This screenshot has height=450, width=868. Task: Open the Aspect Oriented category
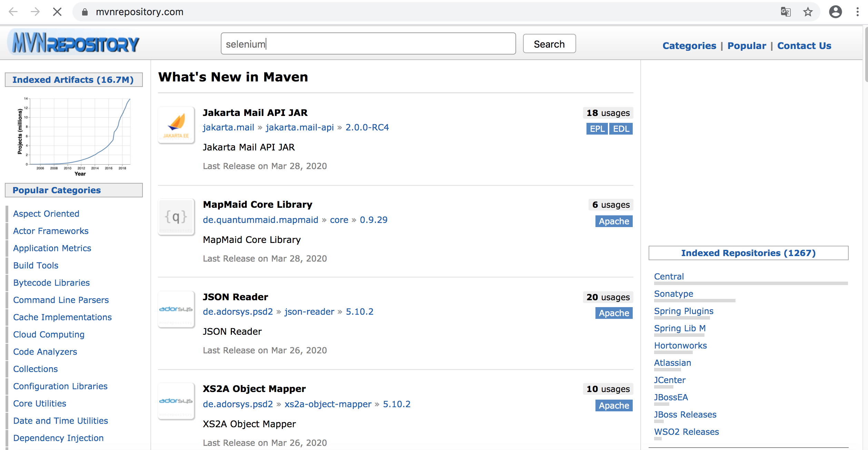pos(46,214)
